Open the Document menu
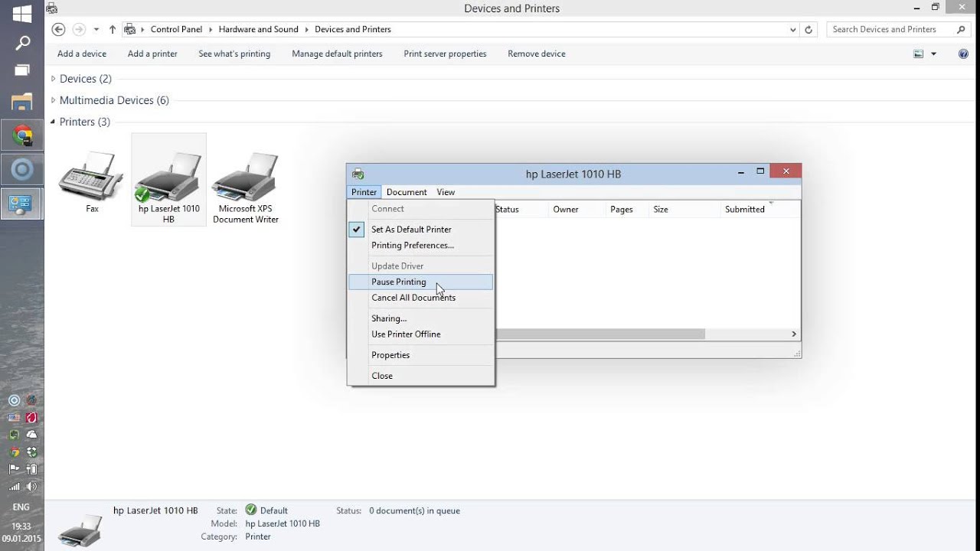 [407, 192]
